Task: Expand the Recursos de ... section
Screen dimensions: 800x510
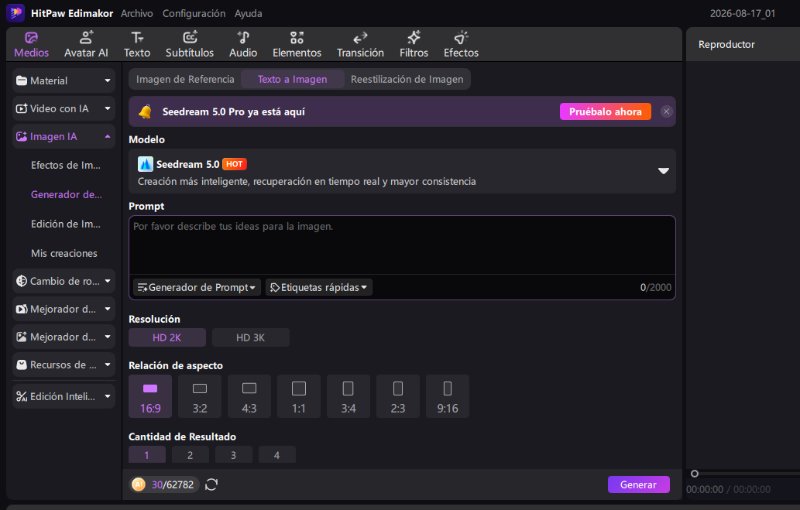Action: coord(64,365)
